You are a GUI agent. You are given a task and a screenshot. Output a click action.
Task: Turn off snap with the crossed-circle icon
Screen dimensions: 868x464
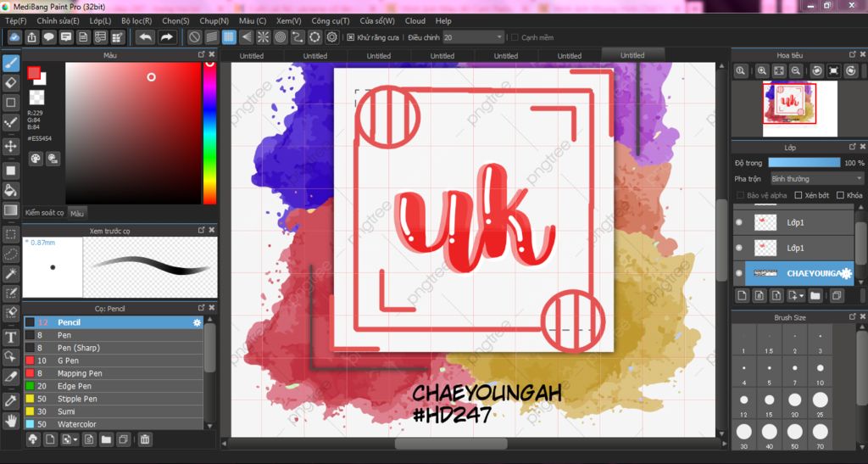point(194,37)
